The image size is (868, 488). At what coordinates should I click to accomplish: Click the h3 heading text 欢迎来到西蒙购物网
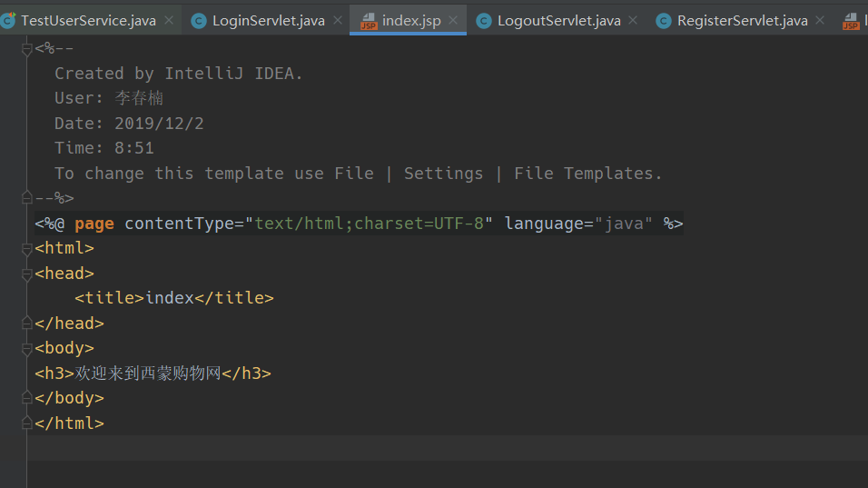tap(148, 373)
